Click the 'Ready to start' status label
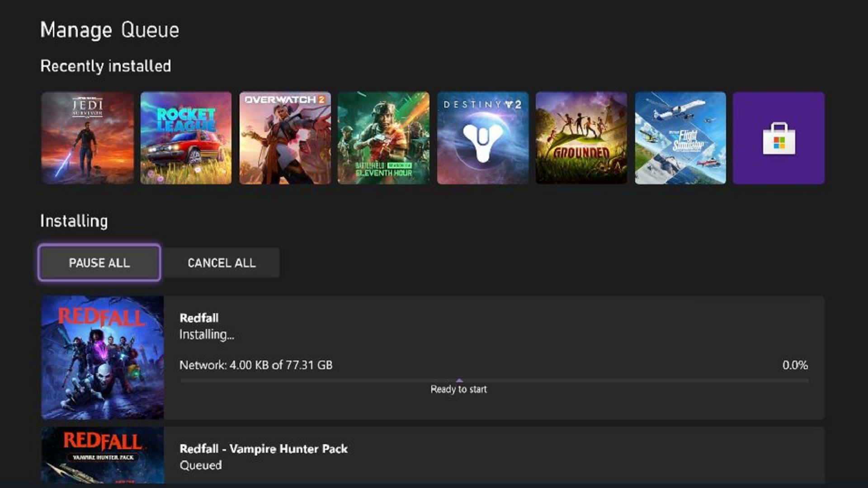Viewport: 868px width, 488px height. click(x=458, y=389)
